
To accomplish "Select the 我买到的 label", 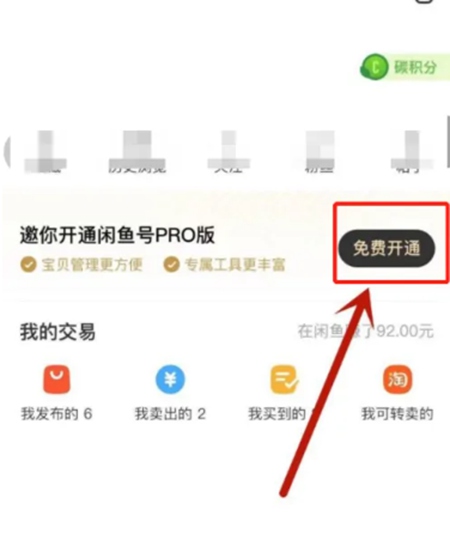I will [x=277, y=414].
